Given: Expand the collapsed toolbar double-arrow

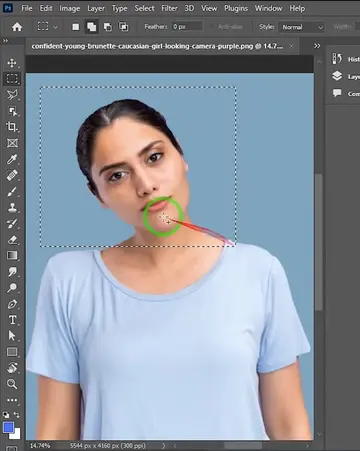Looking at the screenshot, I should tap(5, 41).
